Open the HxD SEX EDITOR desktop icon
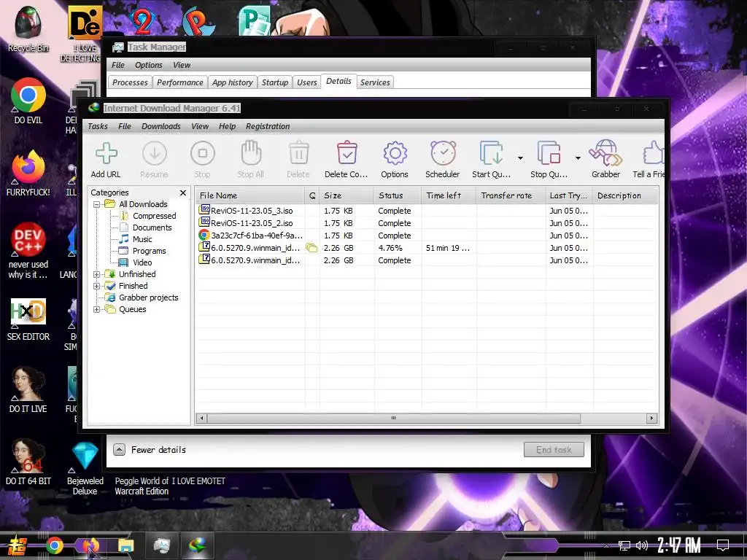Viewport: 747px width, 560px height. point(28,320)
